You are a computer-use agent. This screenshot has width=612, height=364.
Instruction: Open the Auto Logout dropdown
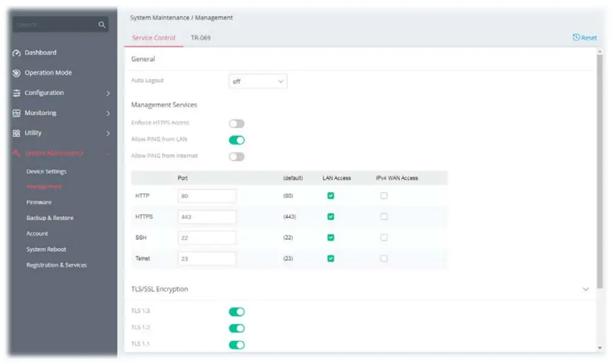[258, 81]
